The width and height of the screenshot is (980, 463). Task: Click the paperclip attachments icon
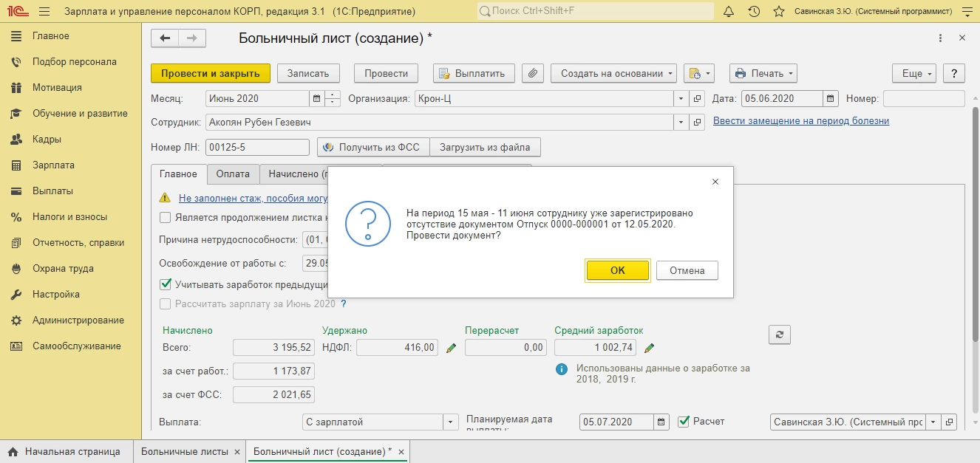(533, 73)
